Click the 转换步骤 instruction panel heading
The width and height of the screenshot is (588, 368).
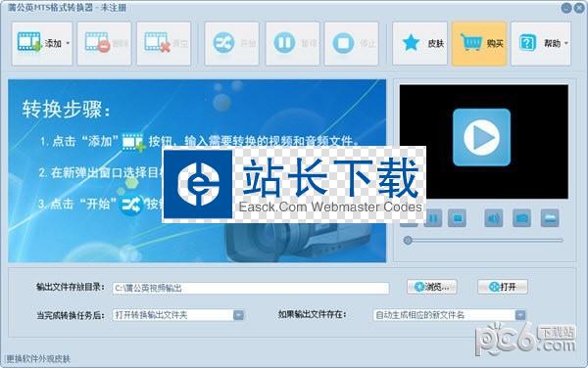67,110
